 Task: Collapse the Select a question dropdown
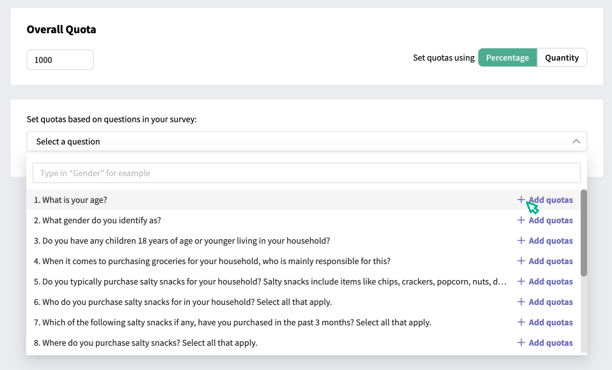click(x=307, y=141)
